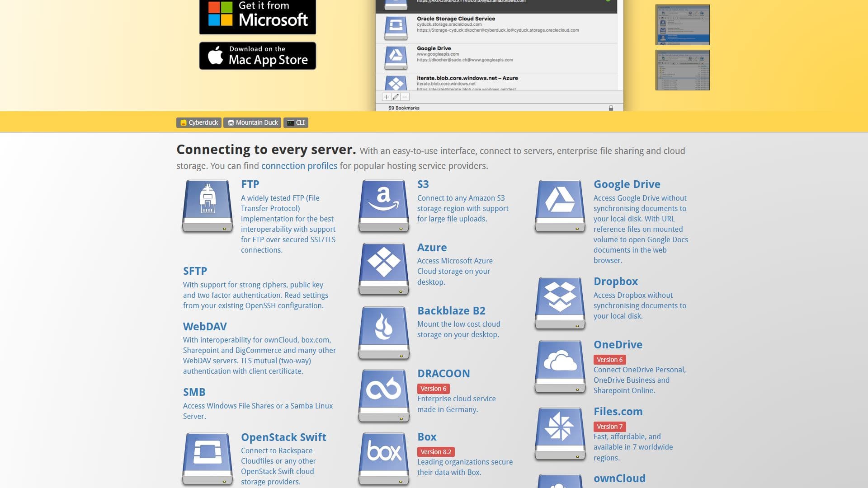Click the DRACOON drive icon
Screen dimensions: 868x488
tap(384, 396)
